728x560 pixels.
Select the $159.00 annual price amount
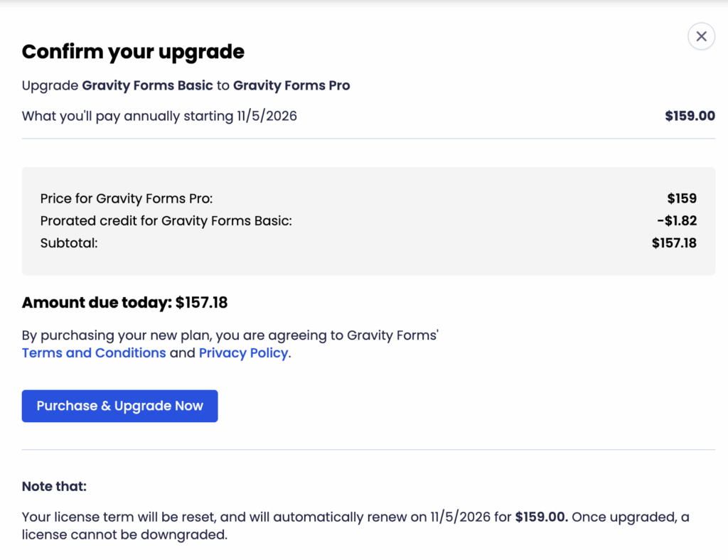point(690,116)
